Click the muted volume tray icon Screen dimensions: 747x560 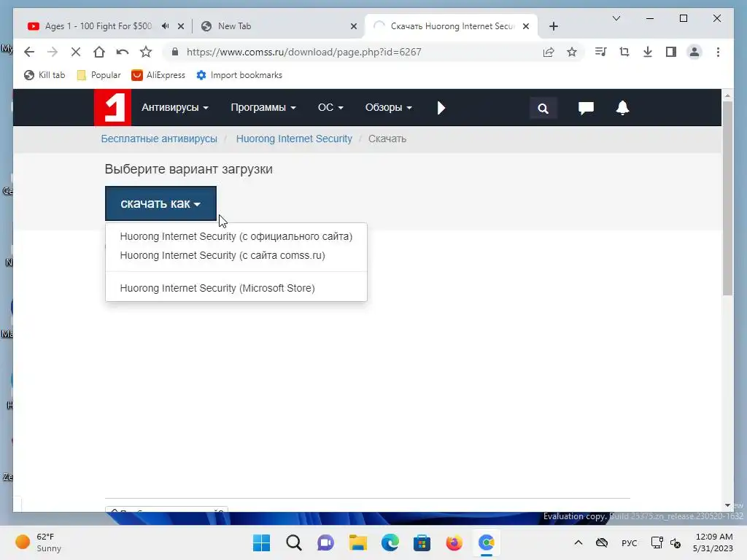point(675,542)
